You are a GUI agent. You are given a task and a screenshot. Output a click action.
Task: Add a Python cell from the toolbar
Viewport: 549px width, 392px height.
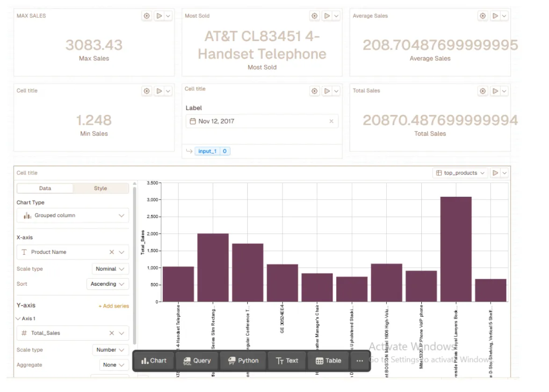(243, 361)
